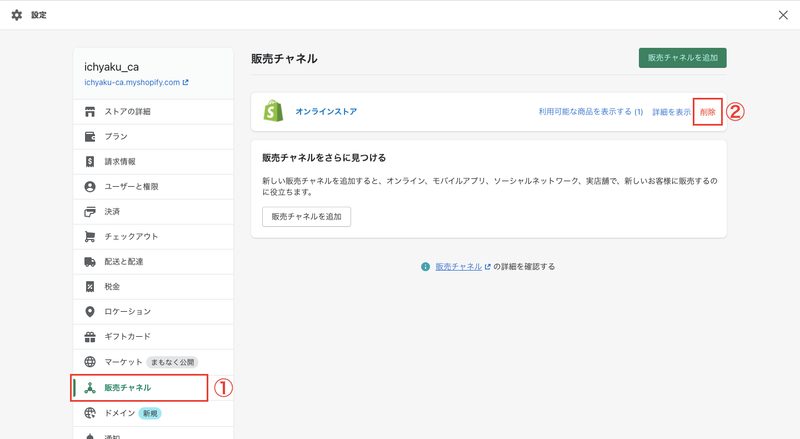Click the まもなく公開 badge
Screen dimensions: 800x439
click(172, 362)
